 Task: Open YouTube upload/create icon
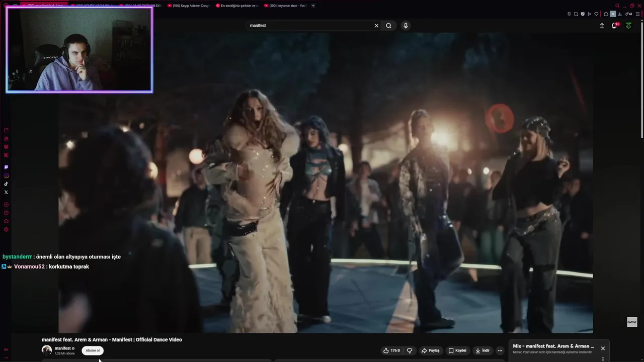pyautogui.click(x=602, y=26)
